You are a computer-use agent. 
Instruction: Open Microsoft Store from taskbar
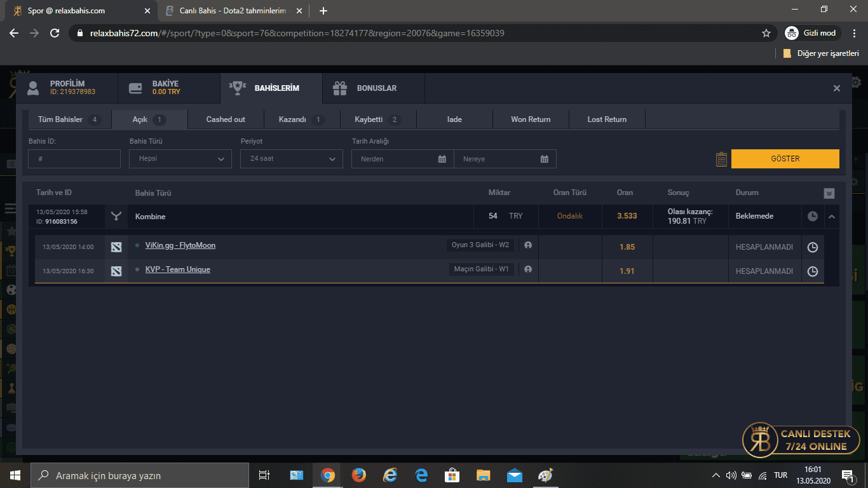(x=452, y=475)
